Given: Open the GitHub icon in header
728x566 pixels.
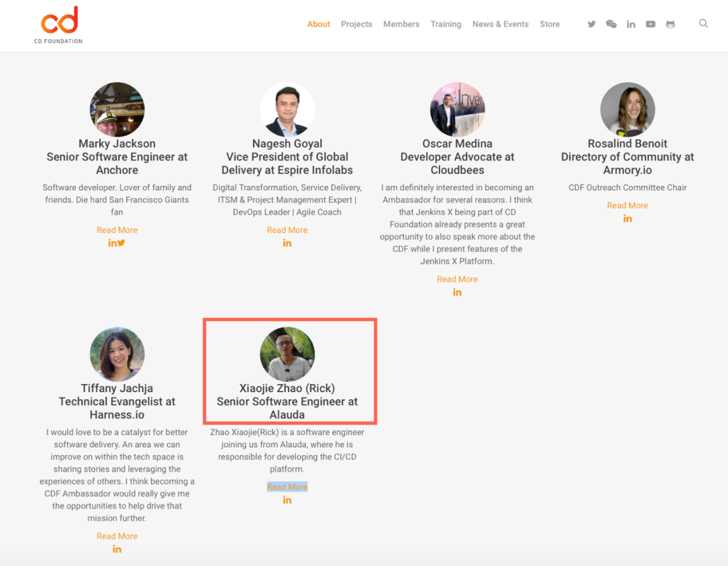Looking at the screenshot, I should point(670,24).
